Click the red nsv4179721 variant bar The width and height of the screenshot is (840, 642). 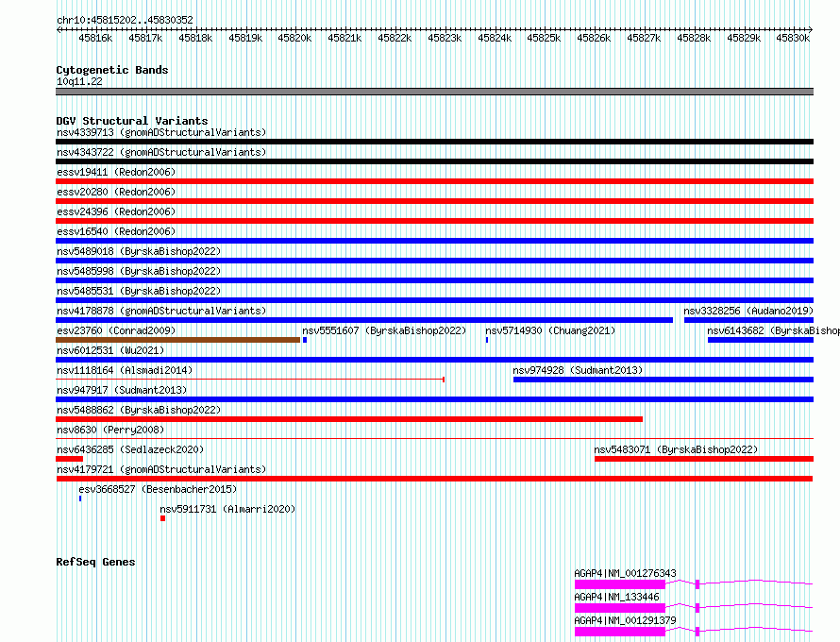(x=435, y=479)
